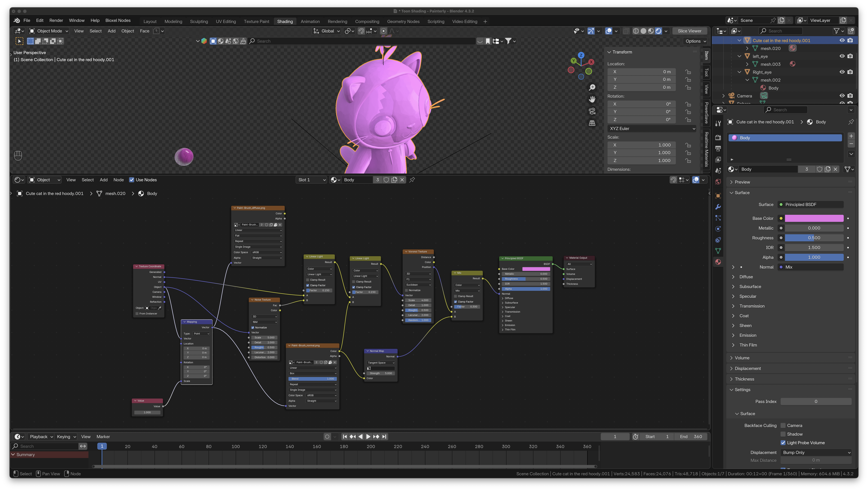Open the Modifiers wrench tab
The image size is (868, 490).
pyautogui.click(x=718, y=207)
